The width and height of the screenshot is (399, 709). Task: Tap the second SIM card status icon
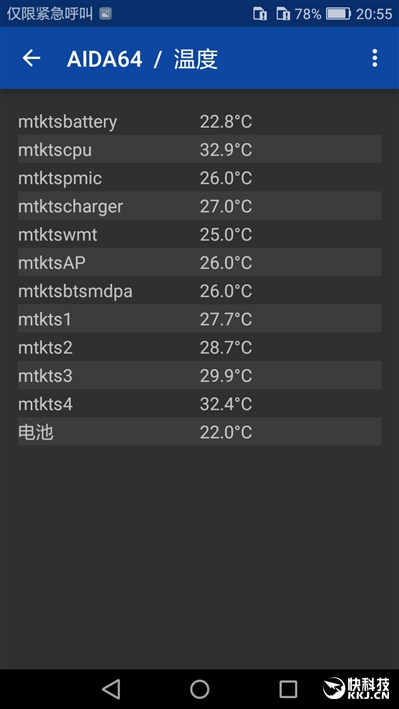pyautogui.click(x=283, y=14)
